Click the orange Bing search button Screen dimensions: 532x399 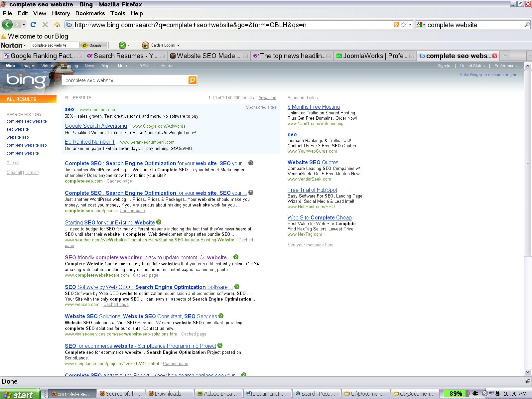click(x=193, y=80)
